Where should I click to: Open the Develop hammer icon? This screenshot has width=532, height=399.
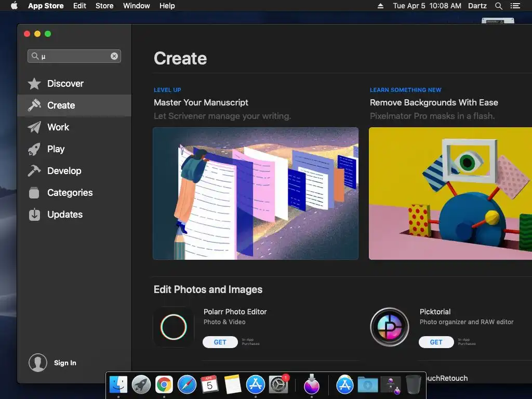click(34, 170)
